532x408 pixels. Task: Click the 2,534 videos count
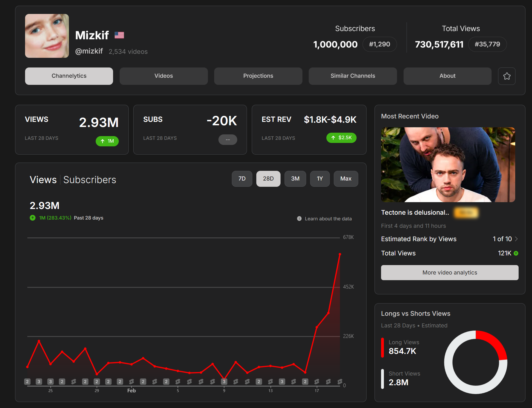coord(128,52)
